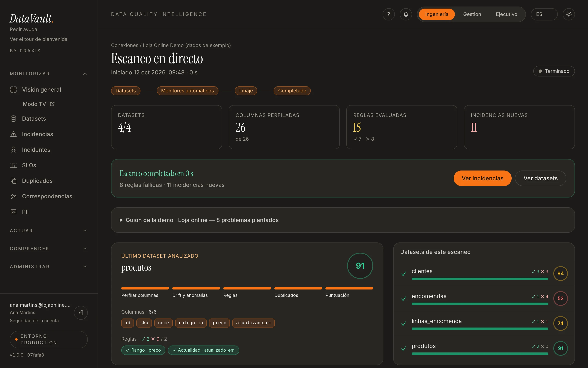Select the Linaje step pill
The image size is (588, 368).
pyautogui.click(x=246, y=91)
